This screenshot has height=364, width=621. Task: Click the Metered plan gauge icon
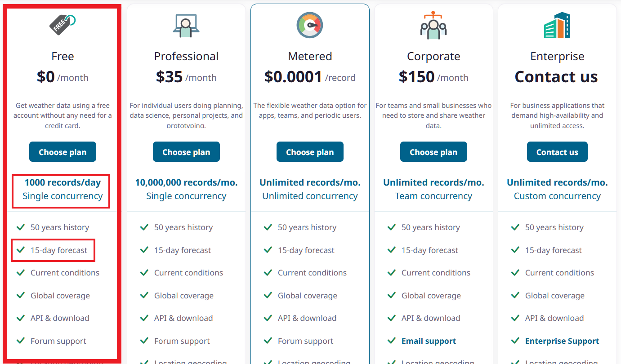310,25
